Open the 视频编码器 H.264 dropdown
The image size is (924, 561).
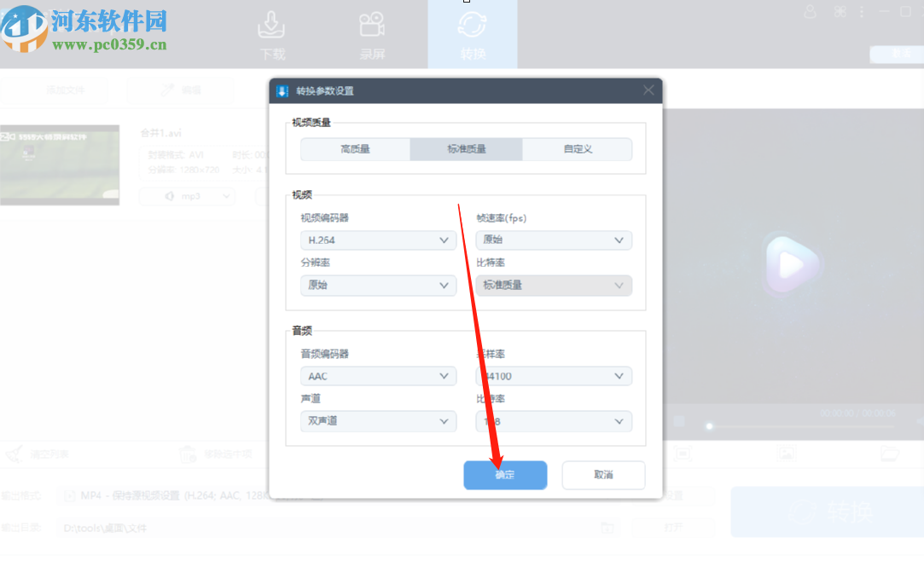tap(378, 240)
